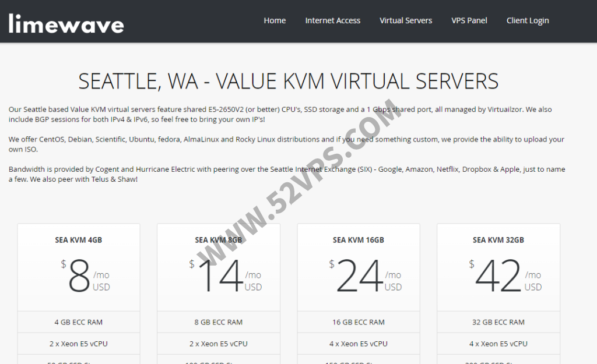Select the SEA KVM 32GB plan title
This screenshot has width=597, height=364.
498,240
